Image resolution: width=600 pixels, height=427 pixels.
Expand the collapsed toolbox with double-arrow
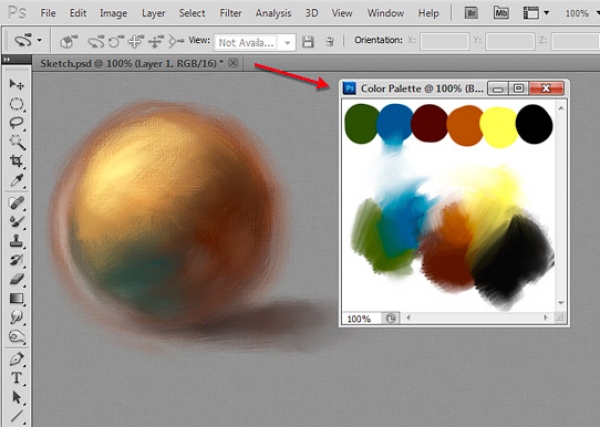point(8,59)
